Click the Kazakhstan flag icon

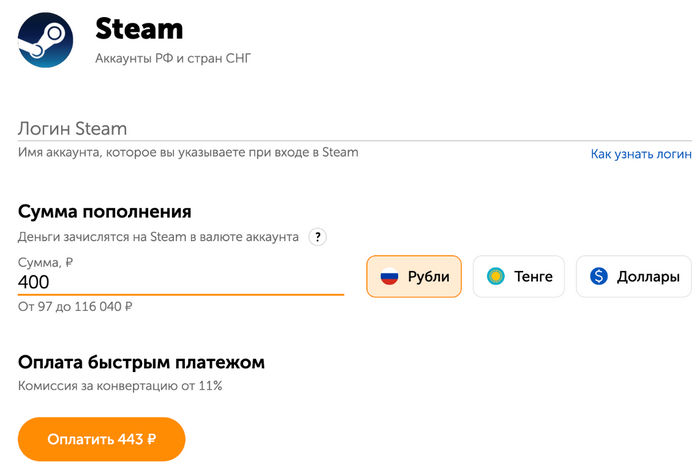(495, 276)
